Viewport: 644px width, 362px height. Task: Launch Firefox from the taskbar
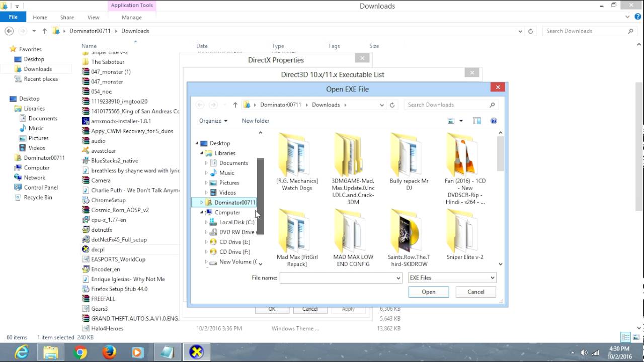coord(109,352)
